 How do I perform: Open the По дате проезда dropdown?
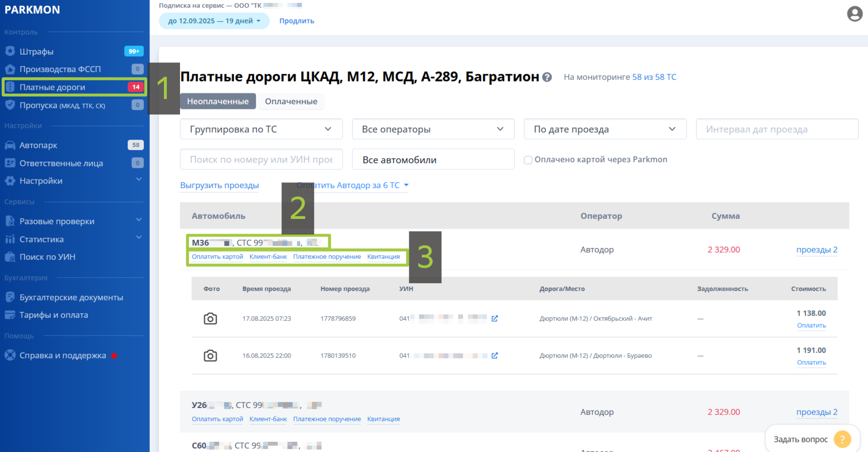coord(605,129)
